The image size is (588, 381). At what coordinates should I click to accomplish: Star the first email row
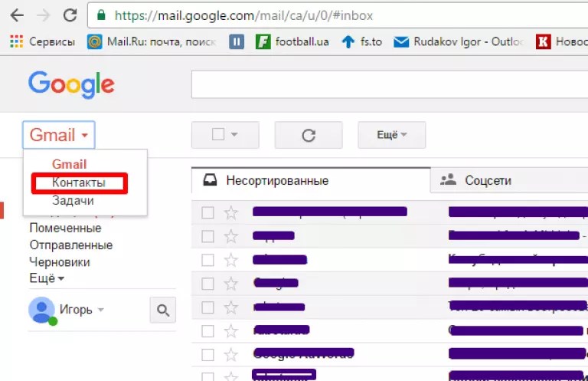[x=231, y=213]
